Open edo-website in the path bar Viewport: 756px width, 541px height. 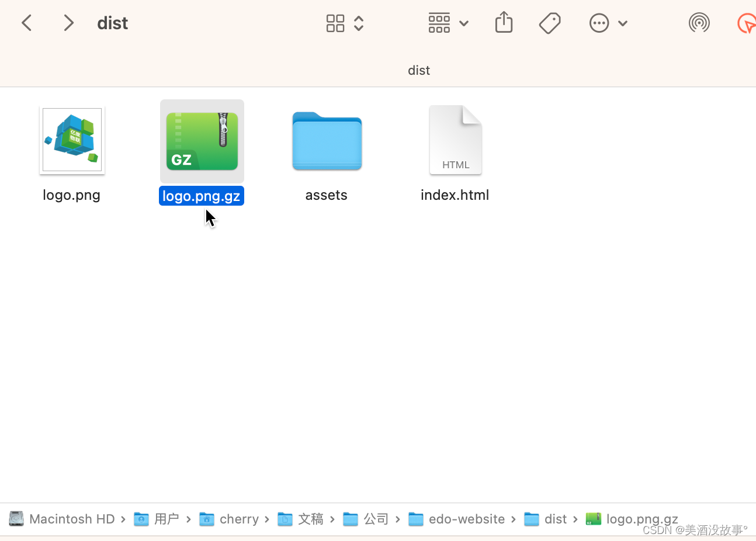(x=457, y=519)
